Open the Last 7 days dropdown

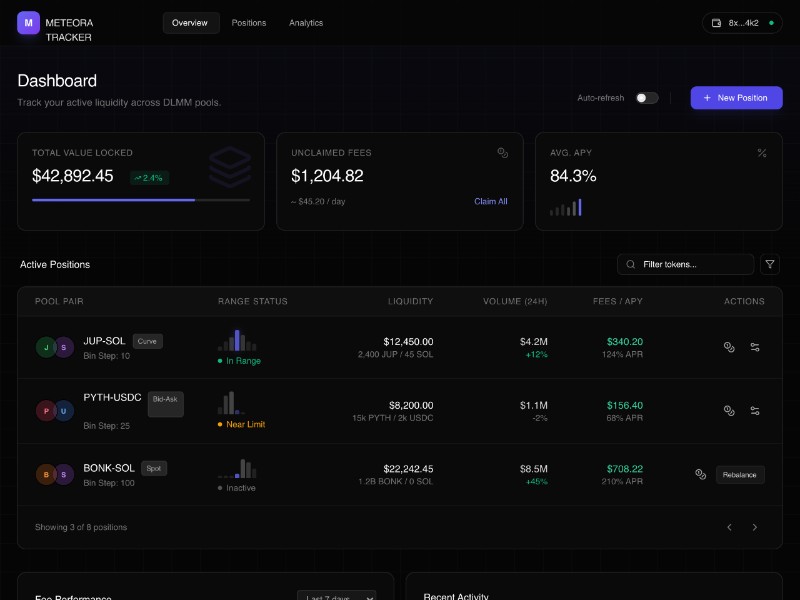pyautogui.click(x=337, y=596)
